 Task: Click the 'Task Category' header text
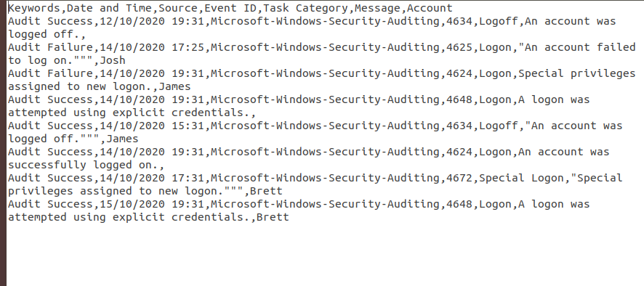(306, 8)
